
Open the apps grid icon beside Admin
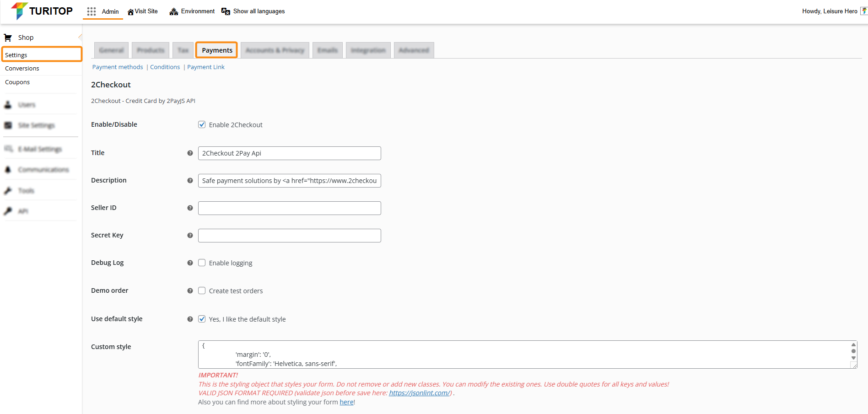point(92,11)
